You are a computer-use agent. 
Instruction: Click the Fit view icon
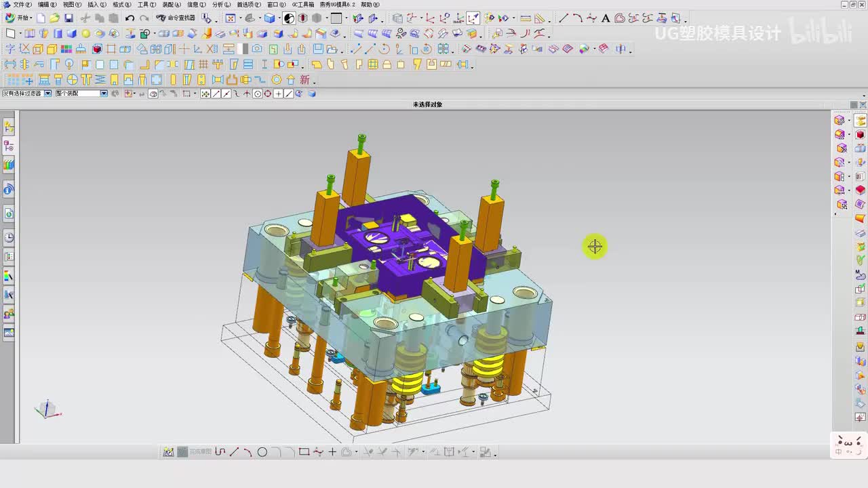(x=231, y=18)
